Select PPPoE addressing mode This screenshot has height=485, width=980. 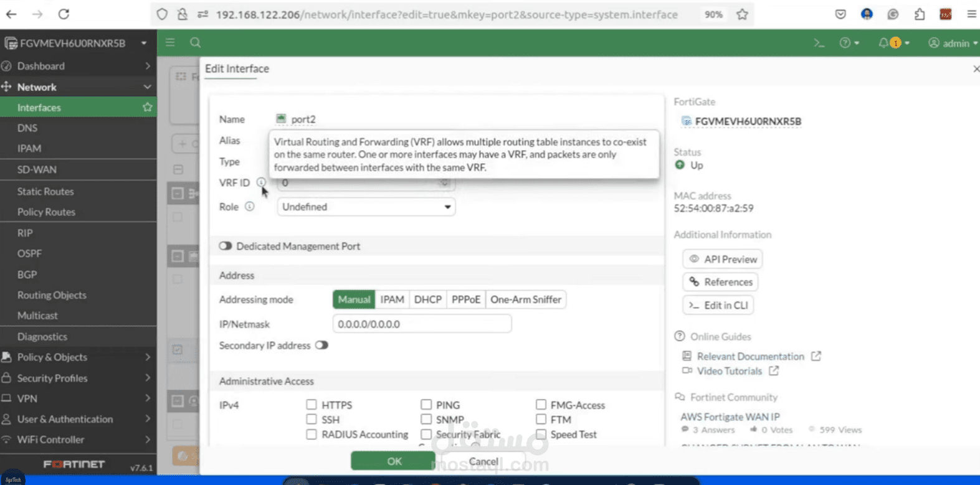tap(466, 299)
